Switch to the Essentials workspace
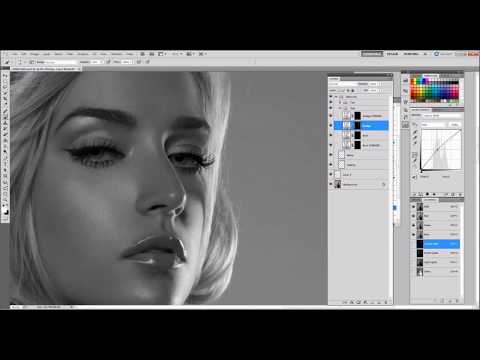Viewport: 480px width, 360px height. pos(372,54)
